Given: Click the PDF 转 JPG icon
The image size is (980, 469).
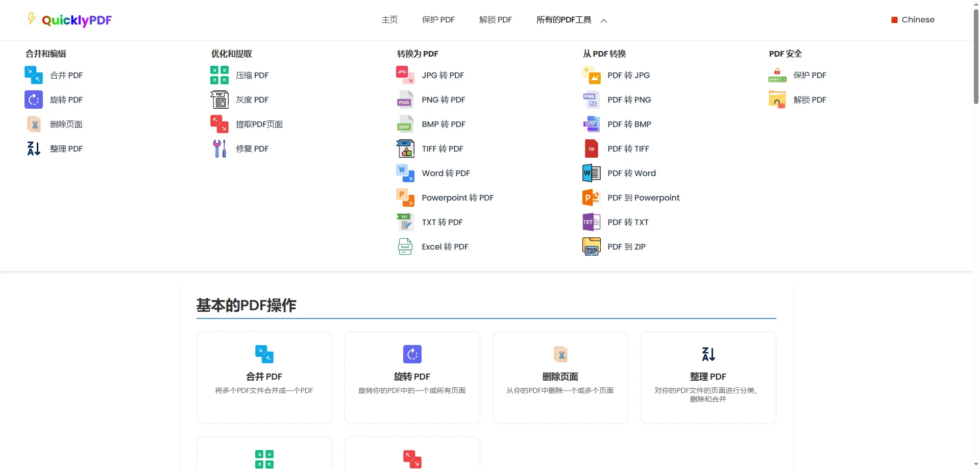Looking at the screenshot, I should tap(591, 75).
